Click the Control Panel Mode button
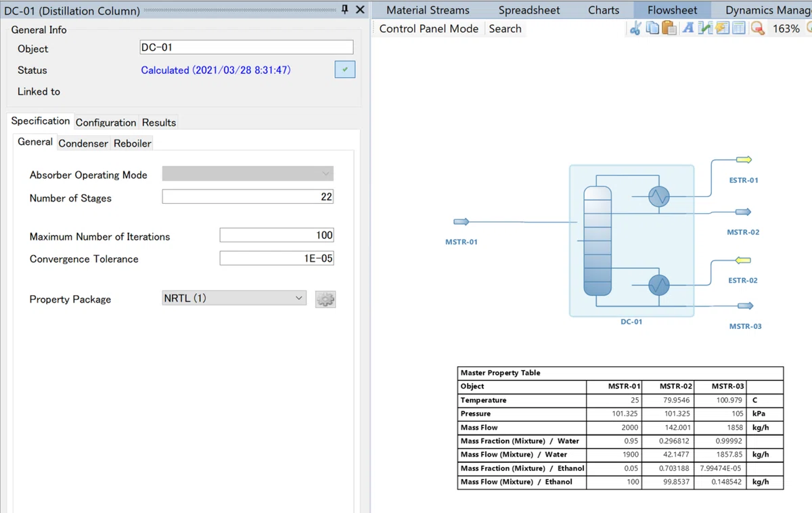812x513 pixels. tap(429, 28)
